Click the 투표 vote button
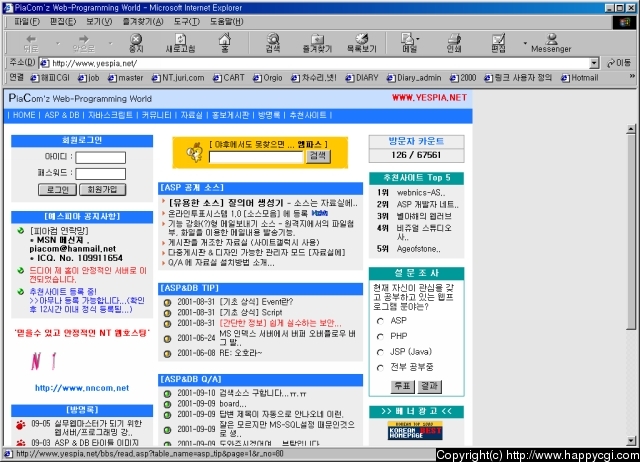 (x=402, y=385)
